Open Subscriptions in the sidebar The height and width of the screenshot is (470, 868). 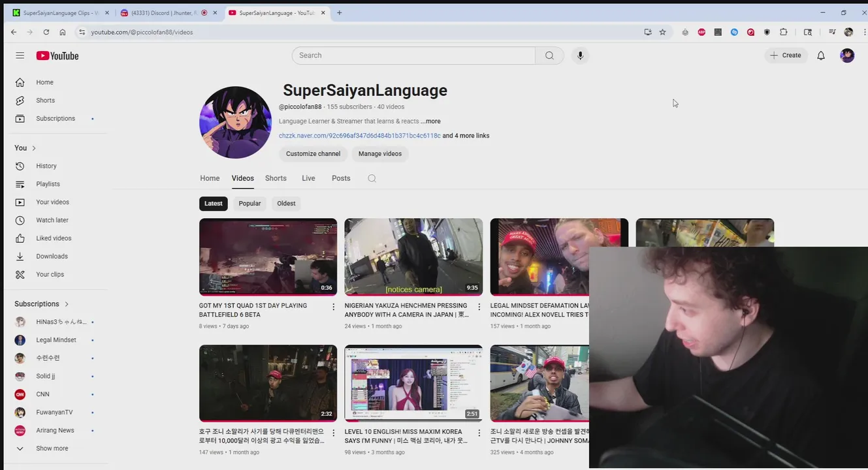click(x=56, y=119)
